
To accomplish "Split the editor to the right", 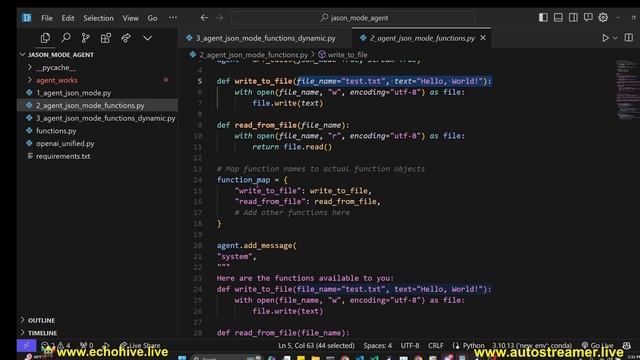I will click(629, 38).
